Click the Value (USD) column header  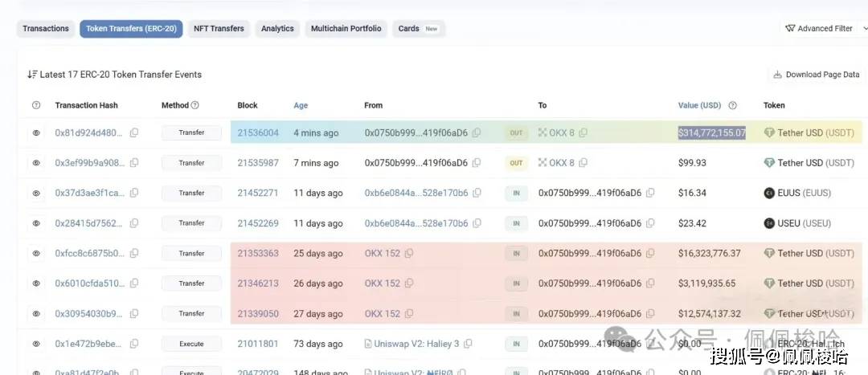pos(700,105)
